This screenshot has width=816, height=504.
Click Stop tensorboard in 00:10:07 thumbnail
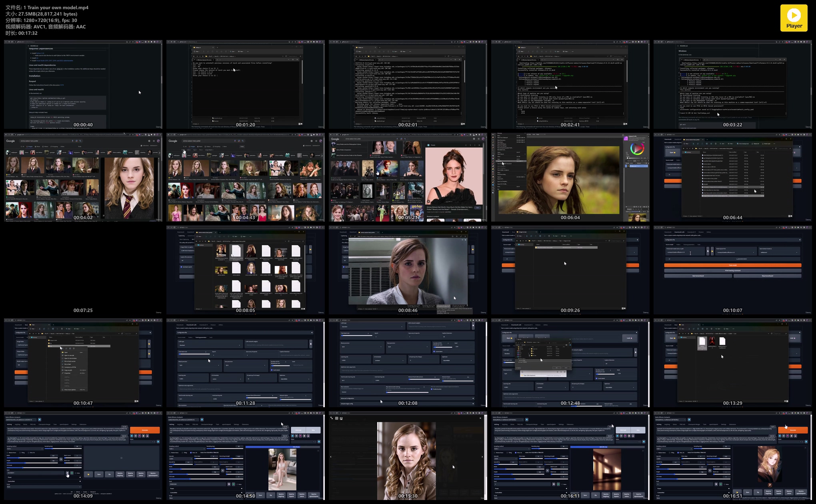(x=768, y=276)
